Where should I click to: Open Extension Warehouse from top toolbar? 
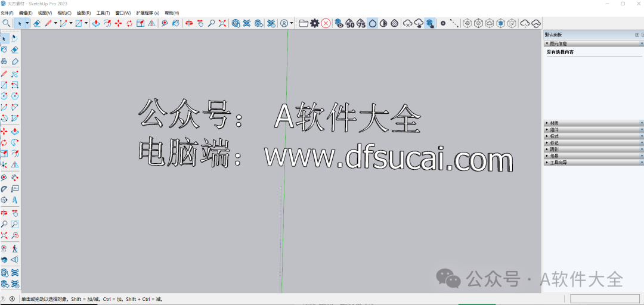point(246,23)
